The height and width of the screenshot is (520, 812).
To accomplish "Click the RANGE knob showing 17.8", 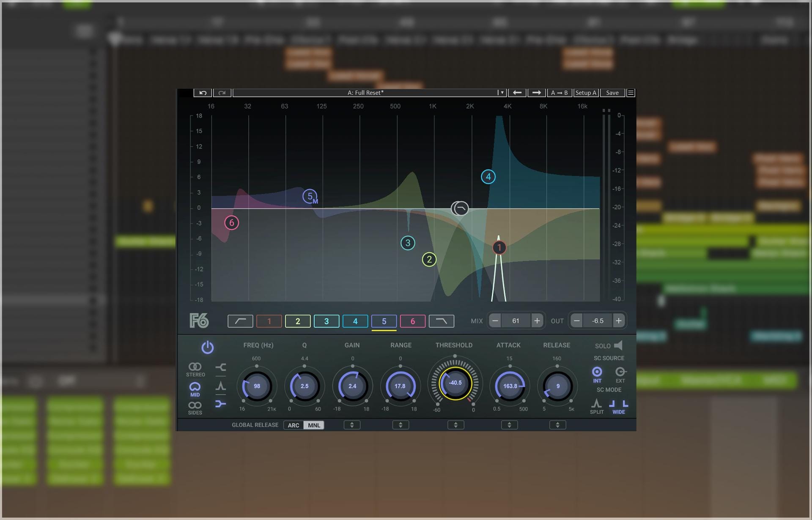I will point(400,386).
